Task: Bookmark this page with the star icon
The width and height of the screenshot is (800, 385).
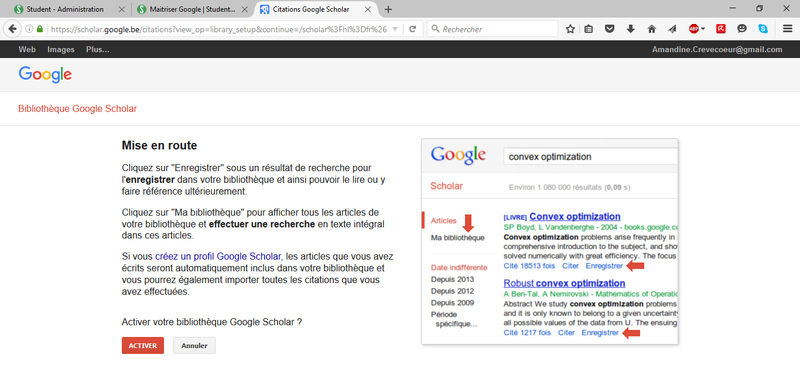Action: pyautogui.click(x=570, y=29)
